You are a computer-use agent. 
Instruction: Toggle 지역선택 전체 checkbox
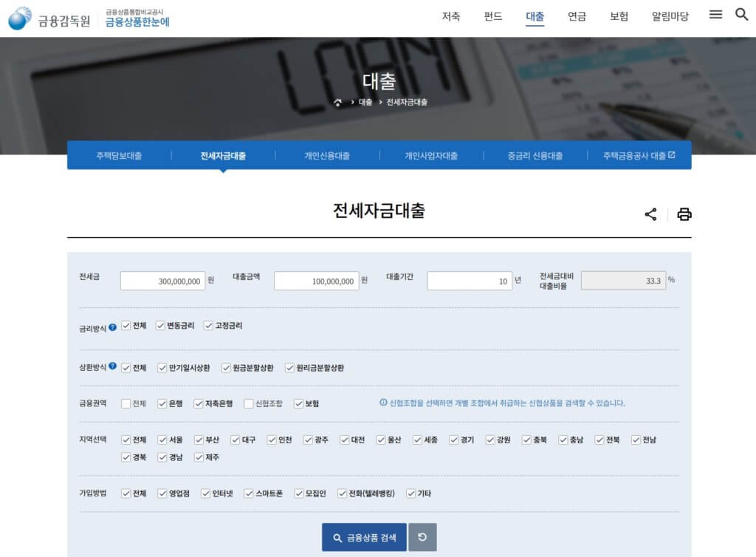pos(126,440)
